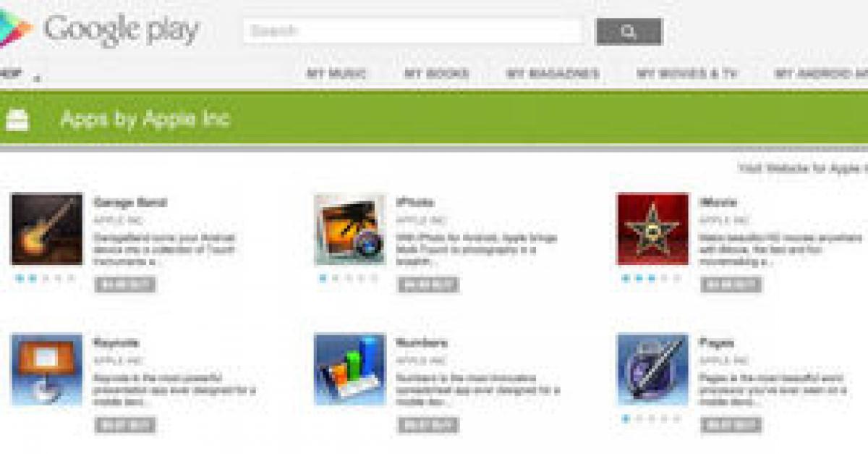Screen dimensions: 868x454
Task: Open the Numbers chart app icon
Action: click(x=350, y=369)
